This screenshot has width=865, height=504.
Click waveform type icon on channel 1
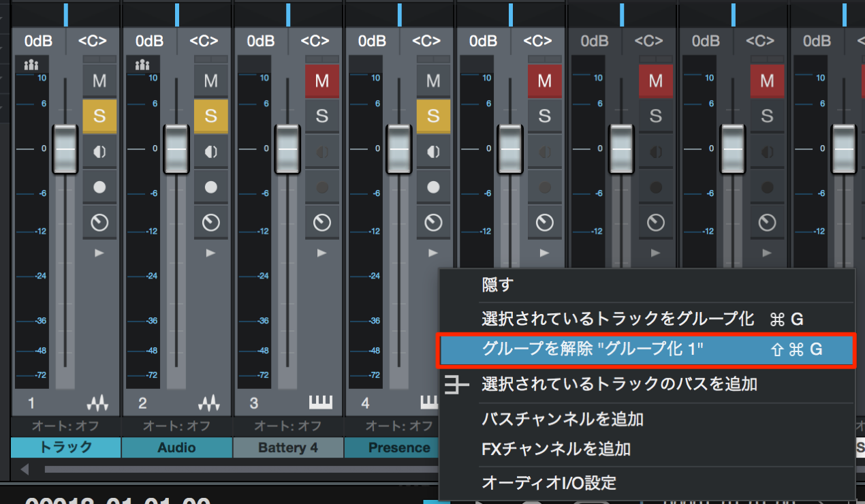(97, 403)
